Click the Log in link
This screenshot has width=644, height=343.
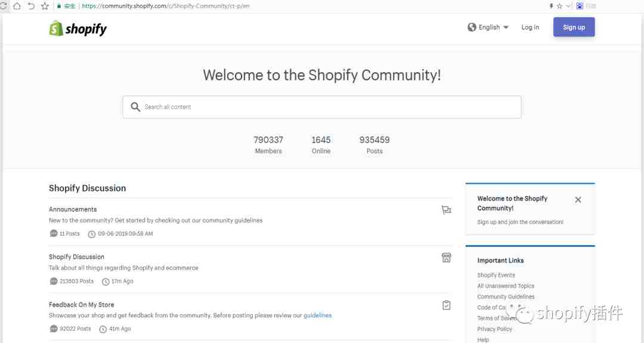530,27
